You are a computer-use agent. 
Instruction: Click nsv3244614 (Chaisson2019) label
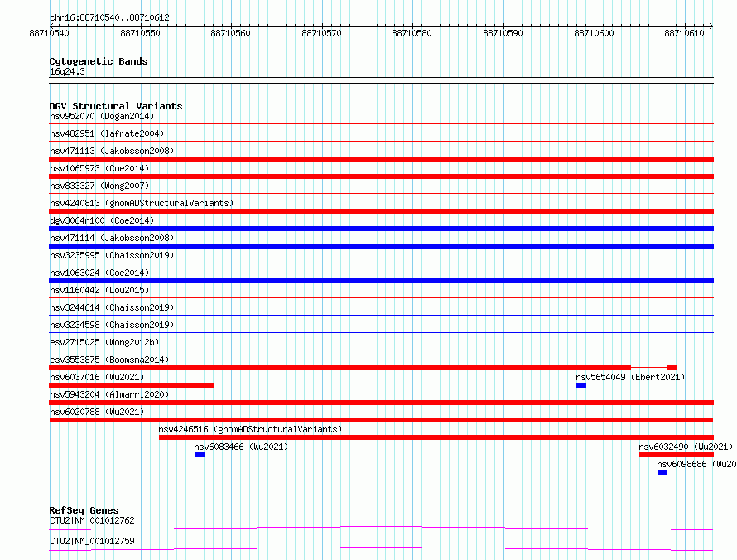coord(112,307)
